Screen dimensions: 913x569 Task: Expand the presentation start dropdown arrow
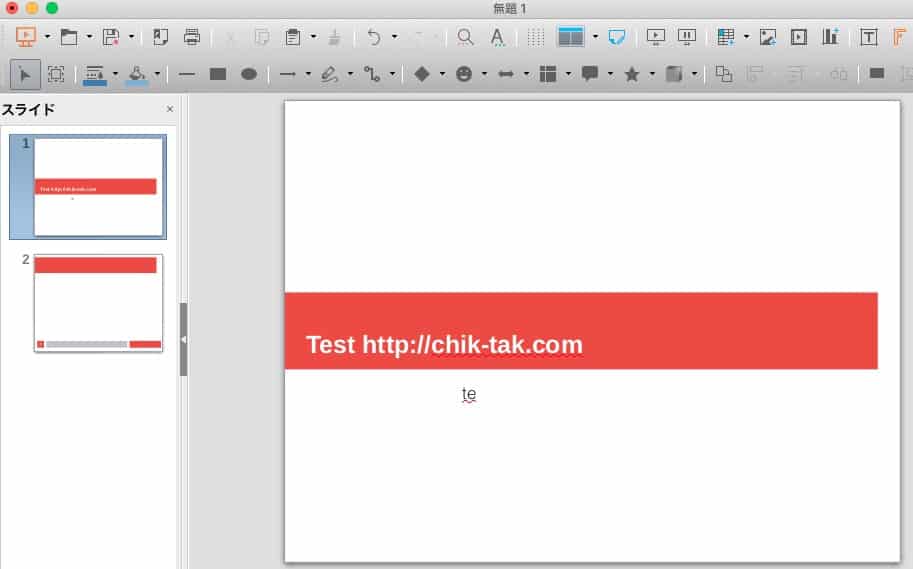(47, 37)
